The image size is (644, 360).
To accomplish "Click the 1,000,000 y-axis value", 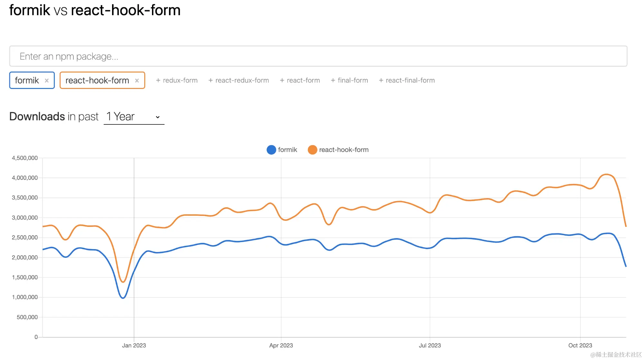I will 25,297.
